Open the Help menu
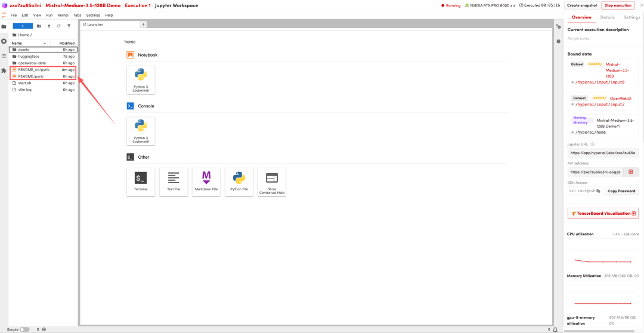 (109, 15)
